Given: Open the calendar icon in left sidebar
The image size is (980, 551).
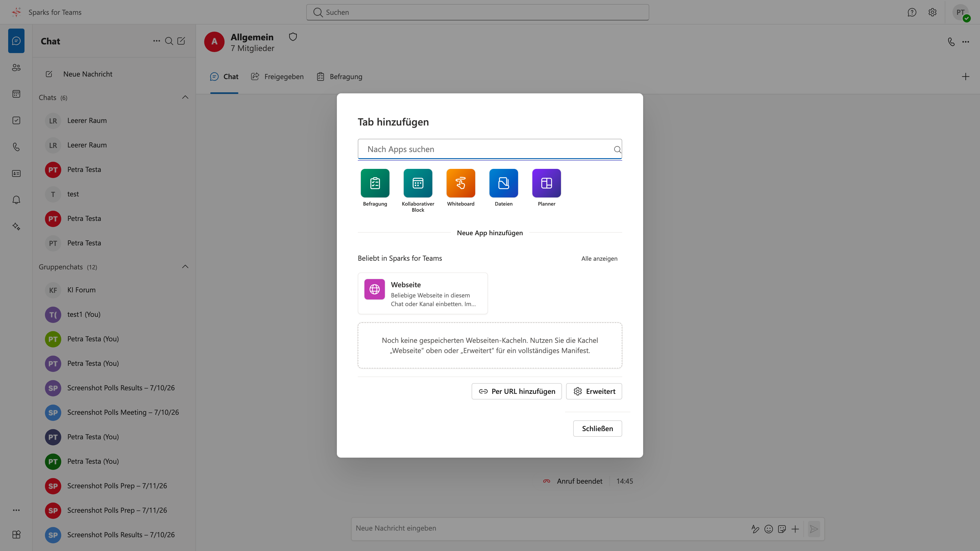Looking at the screenshot, I should 16,94.
